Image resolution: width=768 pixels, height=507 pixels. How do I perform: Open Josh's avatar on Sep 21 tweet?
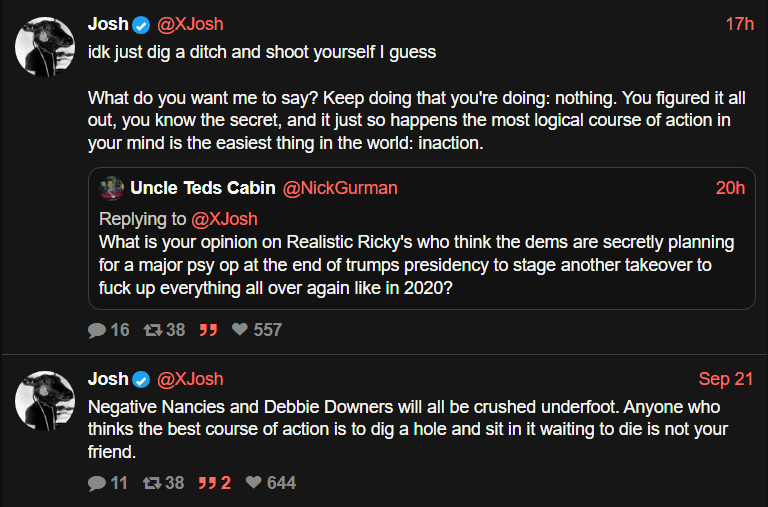click(x=45, y=401)
